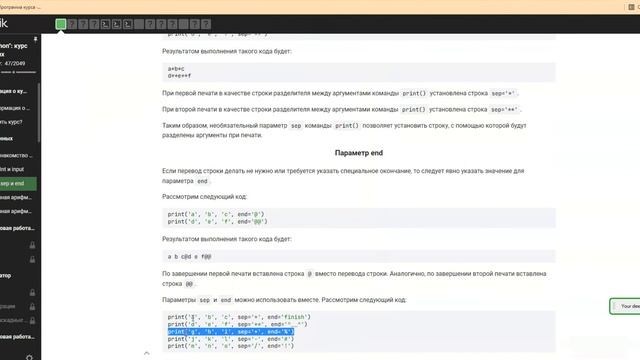Open the gear settings icon in sidebar bottom

tap(29, 358)
